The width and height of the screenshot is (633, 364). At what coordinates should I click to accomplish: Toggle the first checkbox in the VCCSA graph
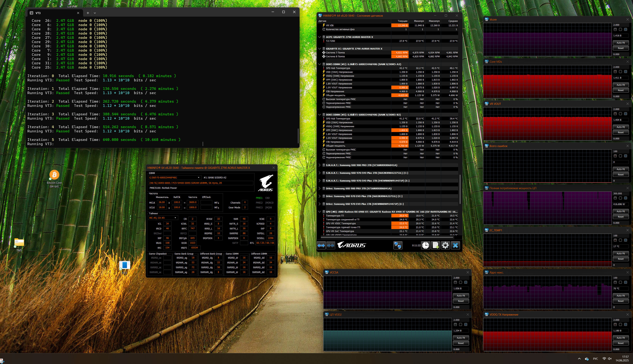click(455, 282)
